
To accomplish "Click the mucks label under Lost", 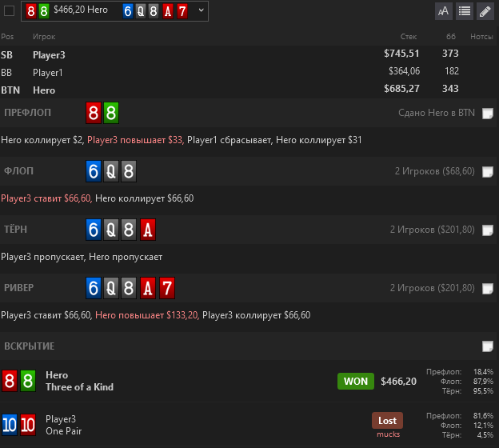I will pyautogui.click(x=389, y=434).
